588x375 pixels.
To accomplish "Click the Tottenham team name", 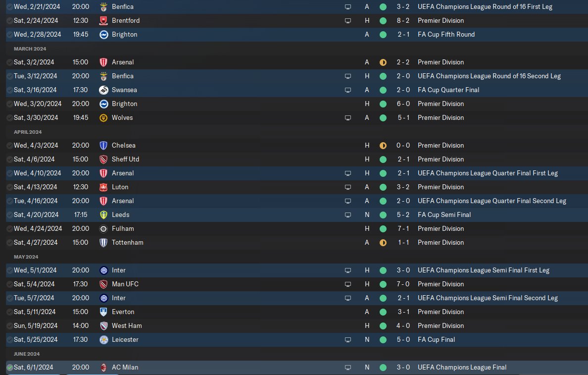I will [x=127, y=243].
